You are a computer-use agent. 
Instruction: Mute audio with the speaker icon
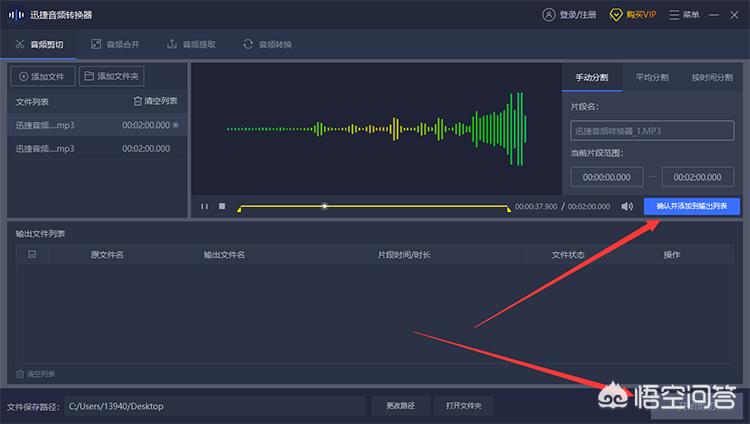tap(627, 206)
